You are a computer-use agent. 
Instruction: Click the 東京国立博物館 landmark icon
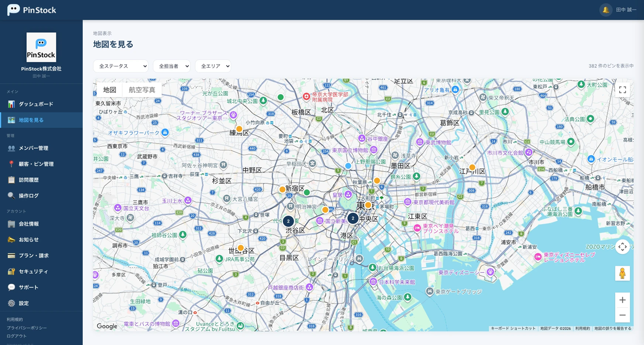click(374, 150)
